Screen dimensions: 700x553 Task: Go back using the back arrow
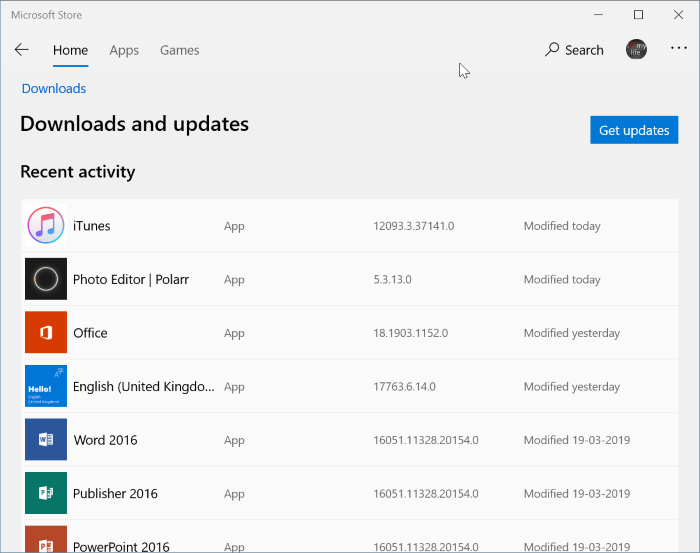click(21, 50)
